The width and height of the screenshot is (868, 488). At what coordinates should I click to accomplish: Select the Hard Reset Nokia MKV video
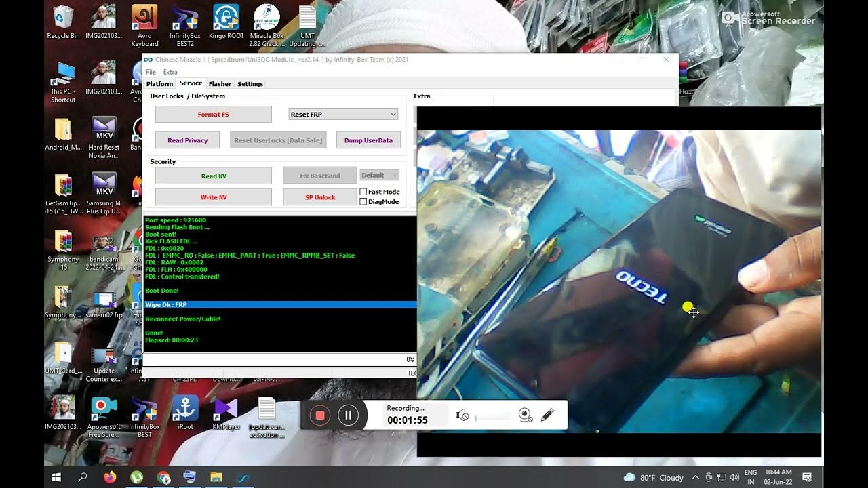104,138
